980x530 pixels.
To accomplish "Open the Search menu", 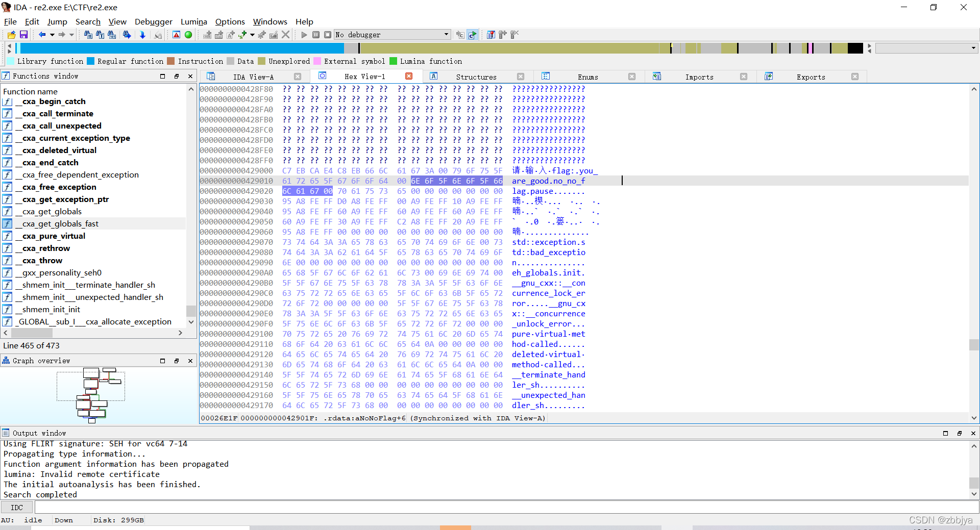I will [88, 21].
